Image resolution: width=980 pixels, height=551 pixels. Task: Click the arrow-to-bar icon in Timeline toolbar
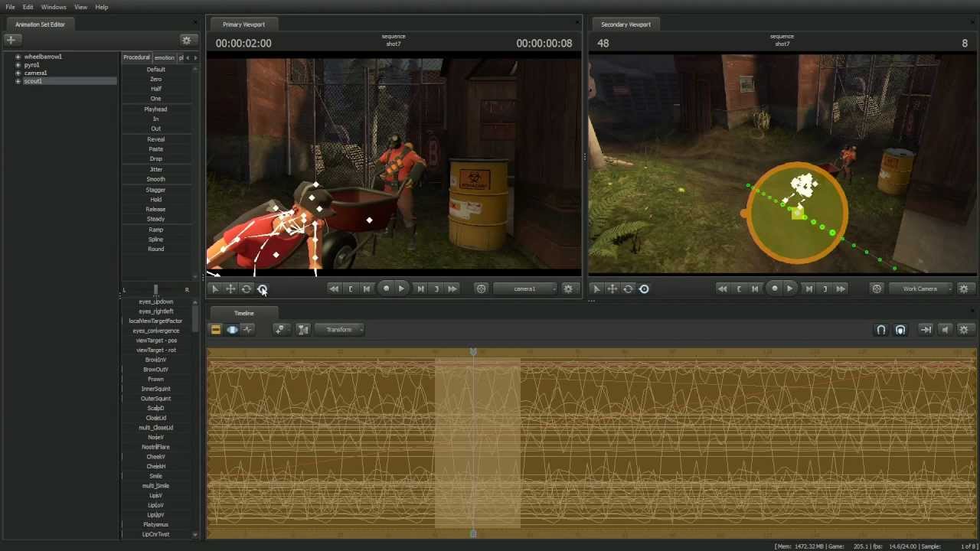926,330
